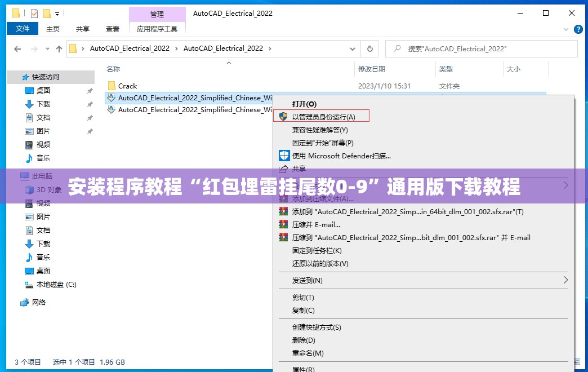Choose 删除(D) in context menu

pyautogui.click(x=304, y=340)
